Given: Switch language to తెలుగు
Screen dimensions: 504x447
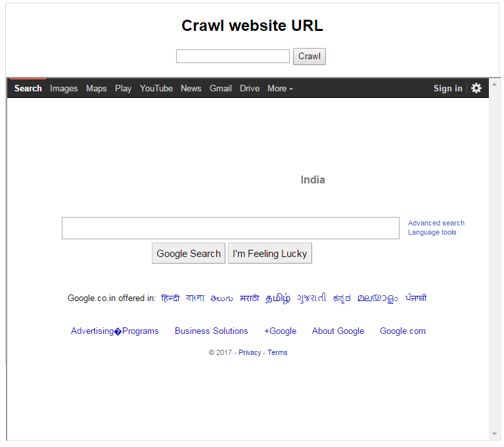Looking at the screenshot, I should (222, 298).
